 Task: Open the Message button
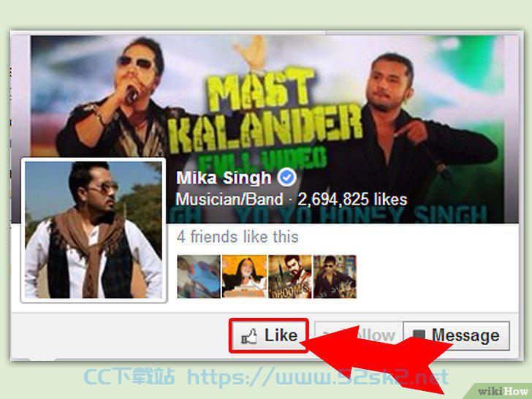point(456,335)
